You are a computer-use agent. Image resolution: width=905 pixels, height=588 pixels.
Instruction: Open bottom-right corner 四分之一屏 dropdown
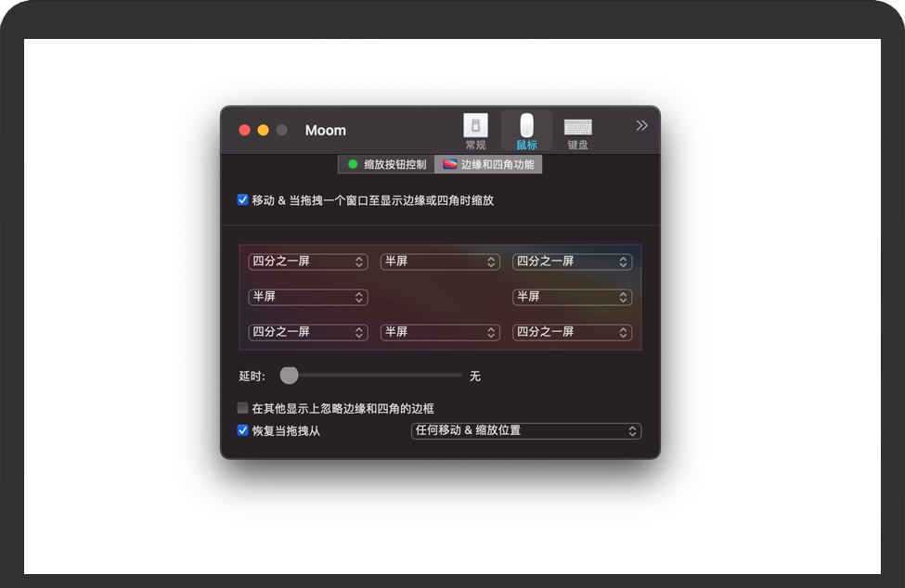pos(573,332)
